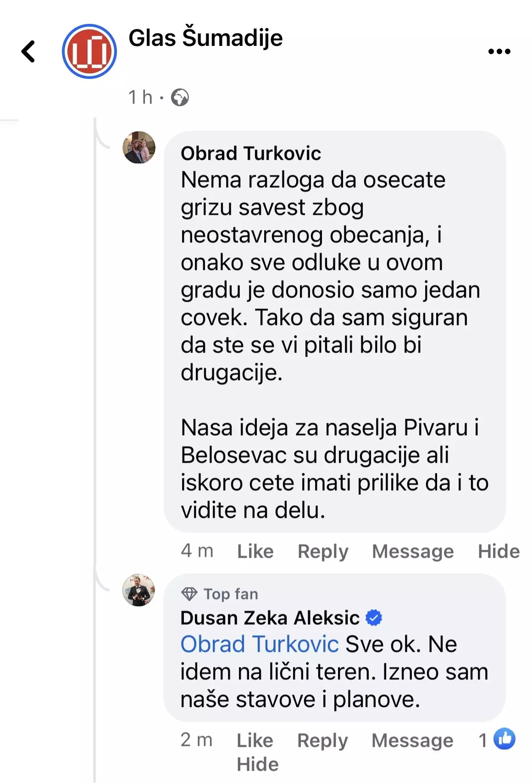Tap the Top fan diamond badge
The image size is (532, 784).
(189, 594)
